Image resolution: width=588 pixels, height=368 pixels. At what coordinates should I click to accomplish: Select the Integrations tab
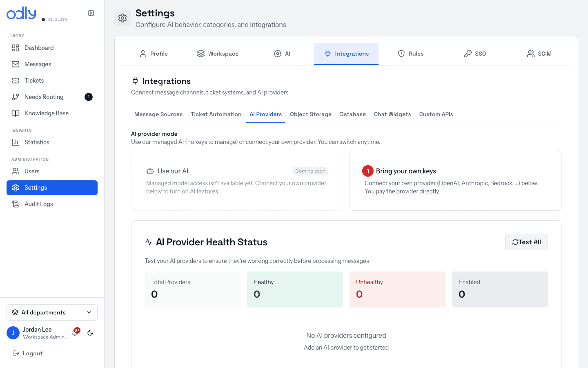coord(346,54)
